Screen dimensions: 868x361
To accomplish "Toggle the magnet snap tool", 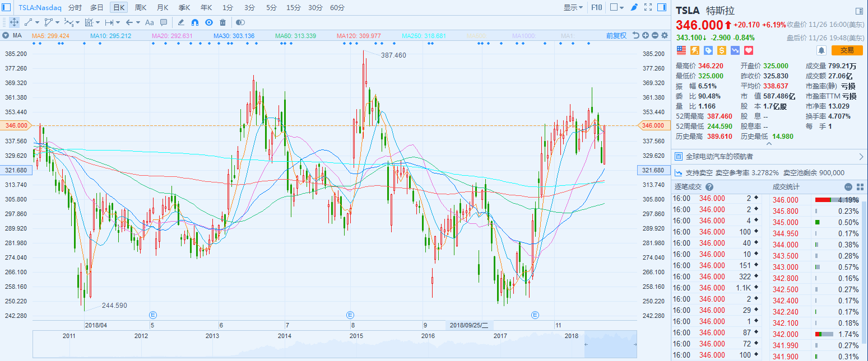I will pos(195,22).
